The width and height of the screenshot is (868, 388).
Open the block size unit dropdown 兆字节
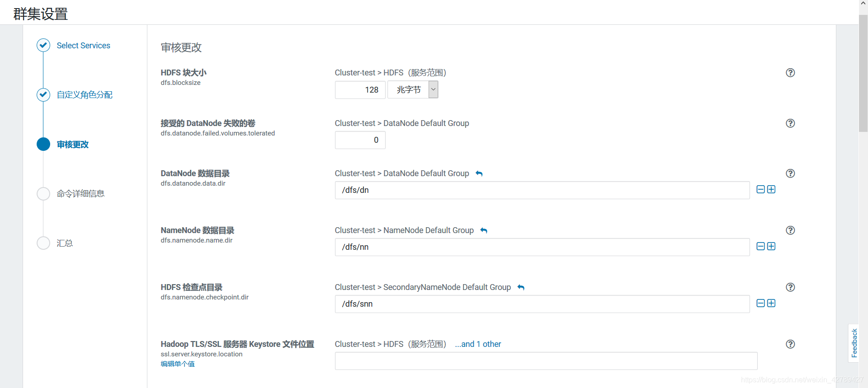pyautogui.click(x=413, y=89)
